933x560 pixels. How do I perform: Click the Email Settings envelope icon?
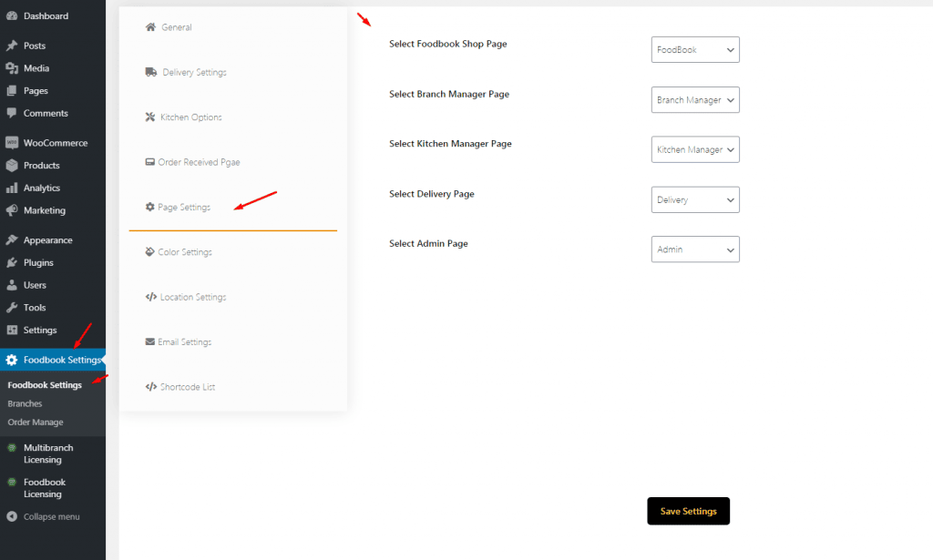150,342
